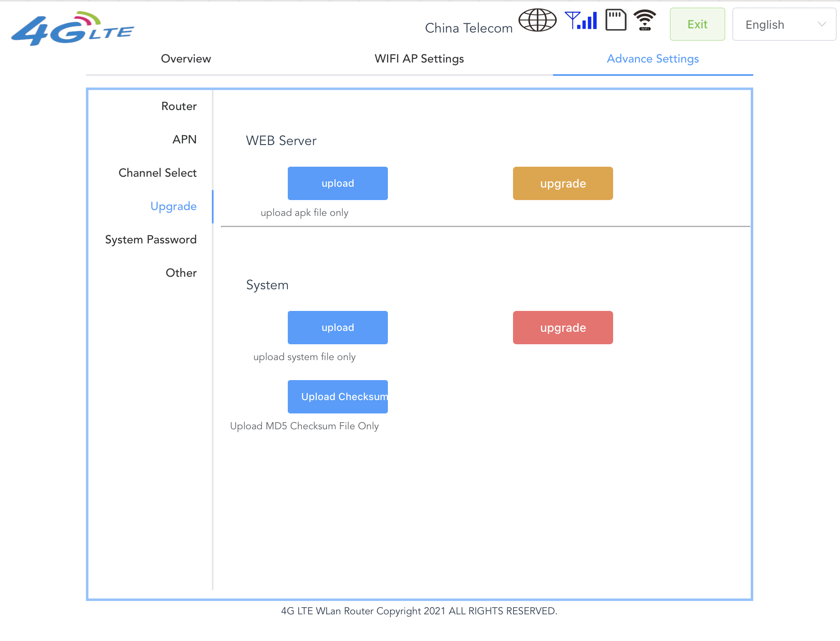Open the WIFI AP Settings tab
This screenshot has height=641, width=840.
point(419,59)
